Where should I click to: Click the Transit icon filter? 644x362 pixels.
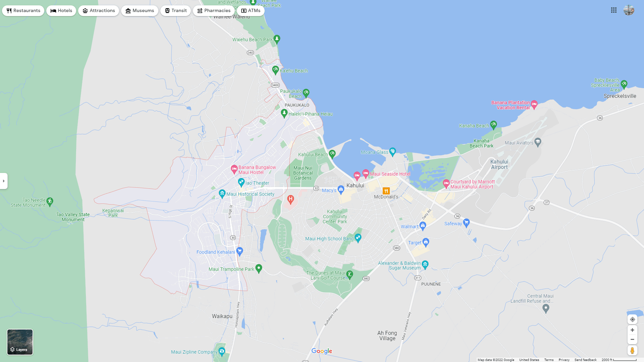coord(175,10)
